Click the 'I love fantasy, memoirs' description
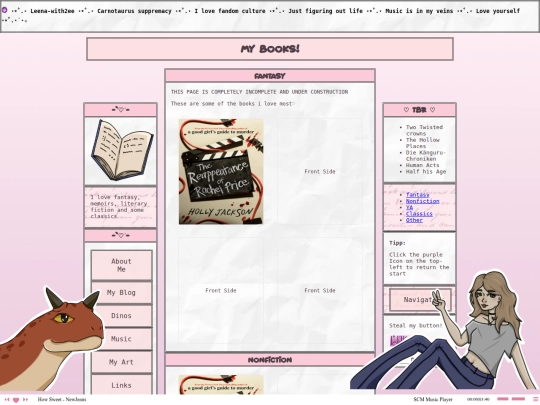Screen dimensions: 540x405 click(x=119, y=207)
